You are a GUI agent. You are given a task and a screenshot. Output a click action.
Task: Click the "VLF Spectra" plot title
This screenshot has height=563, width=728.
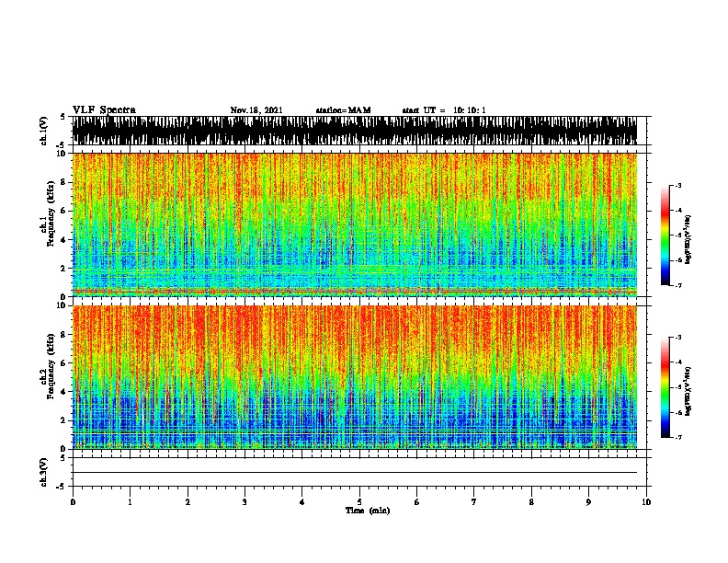pyautogui.click(x=104, y=110)
